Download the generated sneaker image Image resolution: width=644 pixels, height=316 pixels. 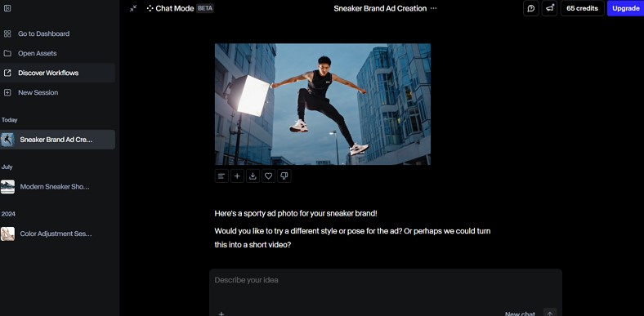253,176
